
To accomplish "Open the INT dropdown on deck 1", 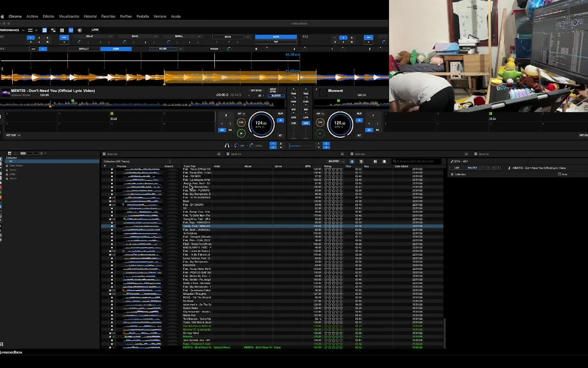I will pyautogui.click(x=241, y=114).
